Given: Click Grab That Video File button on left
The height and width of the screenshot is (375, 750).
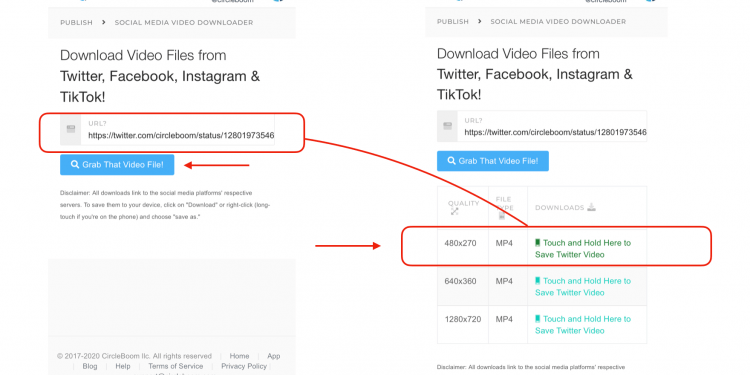Looking at the screenshot, I should tap(117, 165).
